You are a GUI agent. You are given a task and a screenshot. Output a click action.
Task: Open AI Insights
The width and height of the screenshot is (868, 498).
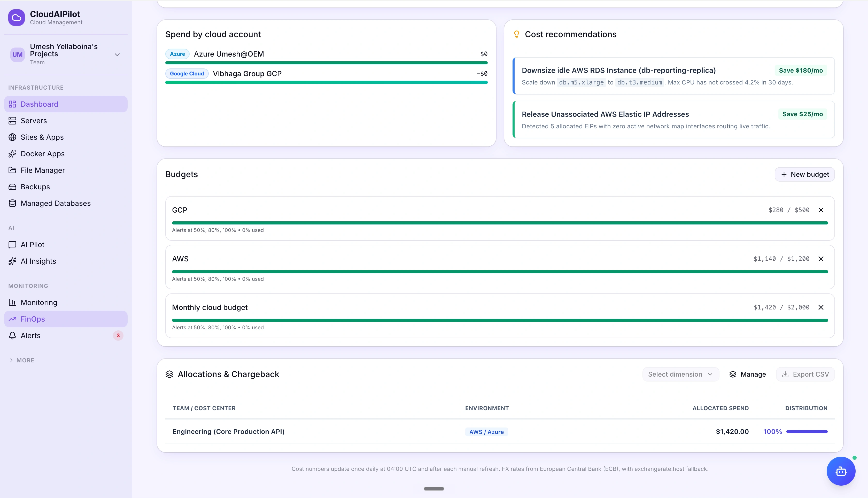[66, 261]
